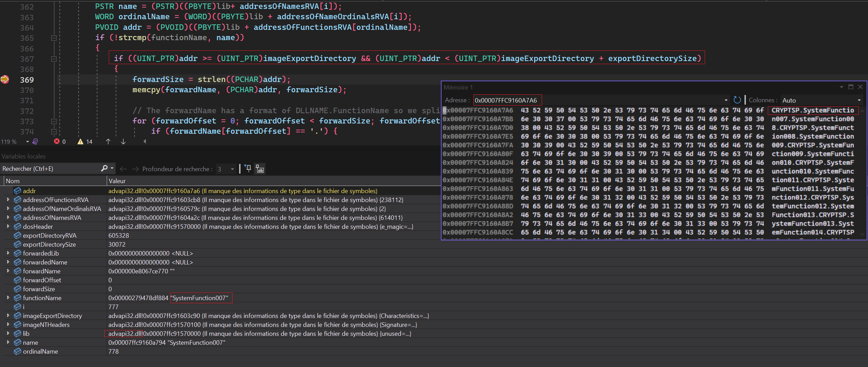Click the red error count icon
Viewport: 868px width, 367px height.
click(x=57, y=141)
